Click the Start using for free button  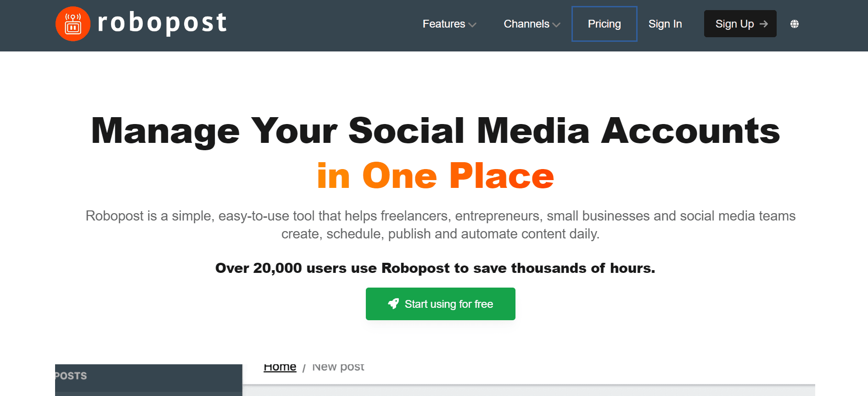pyautogui.click(x=440, y=304)
